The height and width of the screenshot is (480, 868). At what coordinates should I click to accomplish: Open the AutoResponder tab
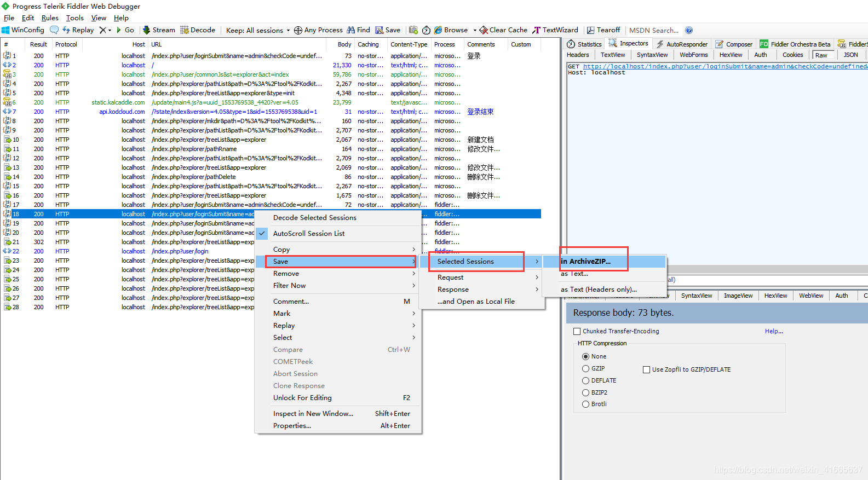click(x=682, y=44)
